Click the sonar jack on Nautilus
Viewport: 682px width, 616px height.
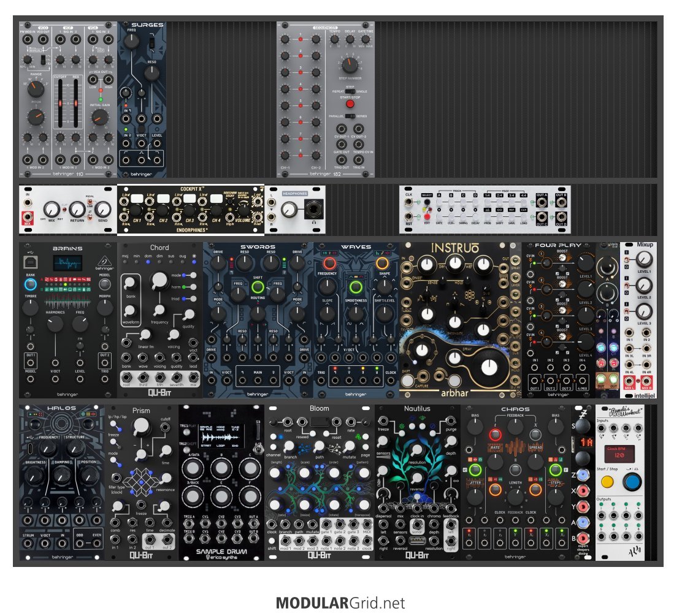point(416,524)
